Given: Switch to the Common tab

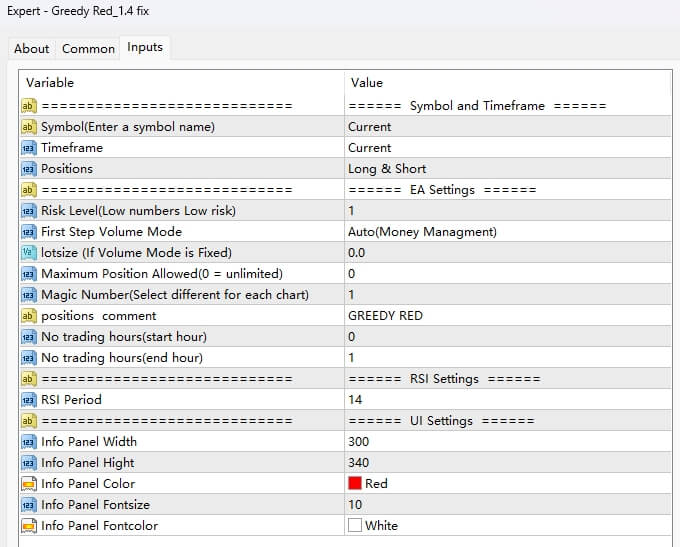Looking at the screenshot, I should click(x=88, y=49).
